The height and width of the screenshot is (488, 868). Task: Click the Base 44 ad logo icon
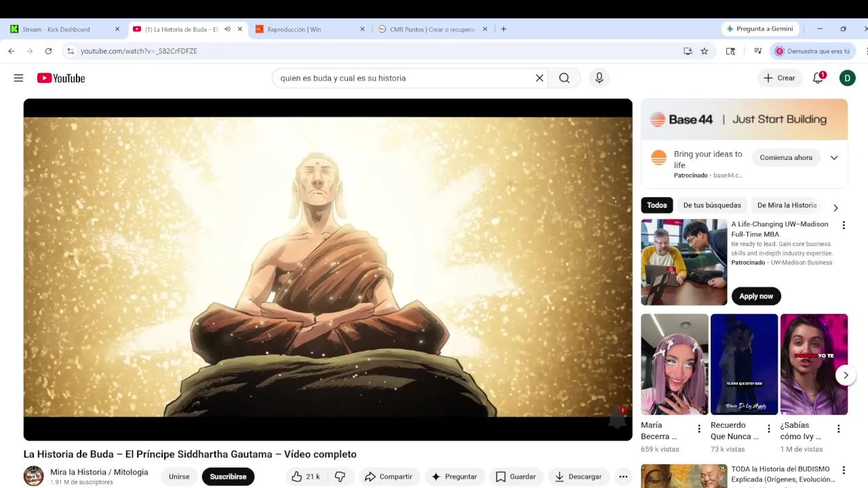pos(658,158)
